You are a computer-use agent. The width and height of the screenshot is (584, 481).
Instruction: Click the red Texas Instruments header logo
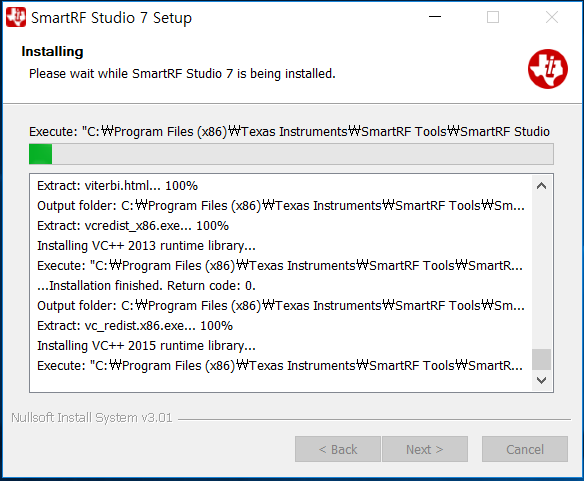click(x=548, y=69)
